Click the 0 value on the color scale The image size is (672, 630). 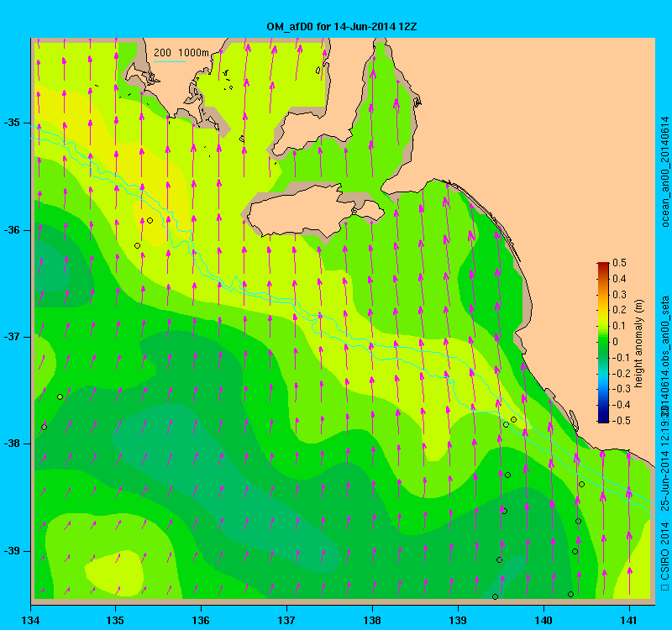point(616,342)
